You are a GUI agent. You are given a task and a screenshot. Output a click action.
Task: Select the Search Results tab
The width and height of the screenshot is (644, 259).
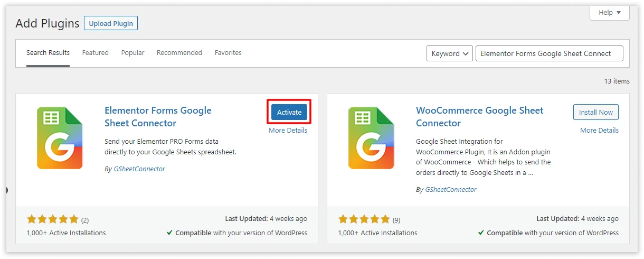(x=48, y=53)
